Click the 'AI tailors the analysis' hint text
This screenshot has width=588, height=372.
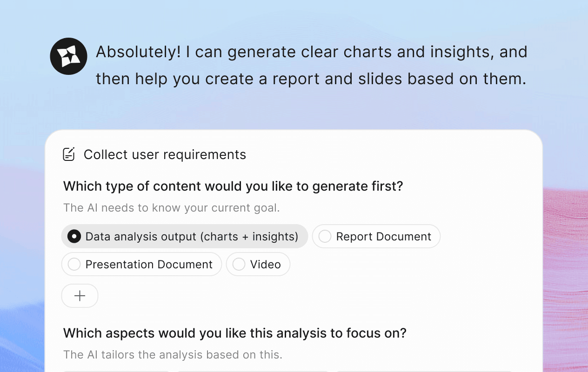pos(173,355)
